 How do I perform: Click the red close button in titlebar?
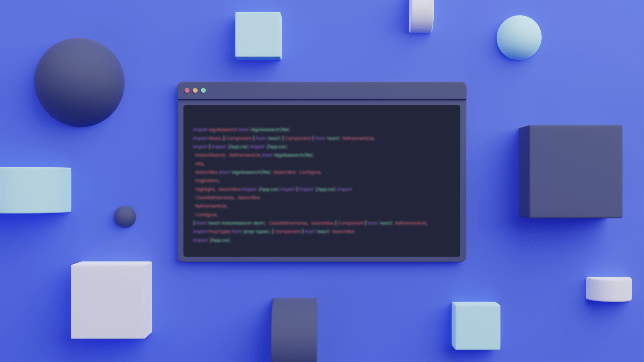[x=187, y=90]
